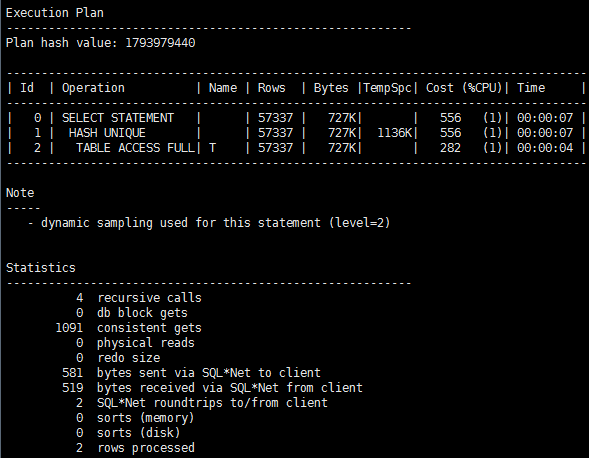Viewport: 589px width, 458px height.
Task: Select the 'db block gets' statistic line
Action: [x=131, y=313]
